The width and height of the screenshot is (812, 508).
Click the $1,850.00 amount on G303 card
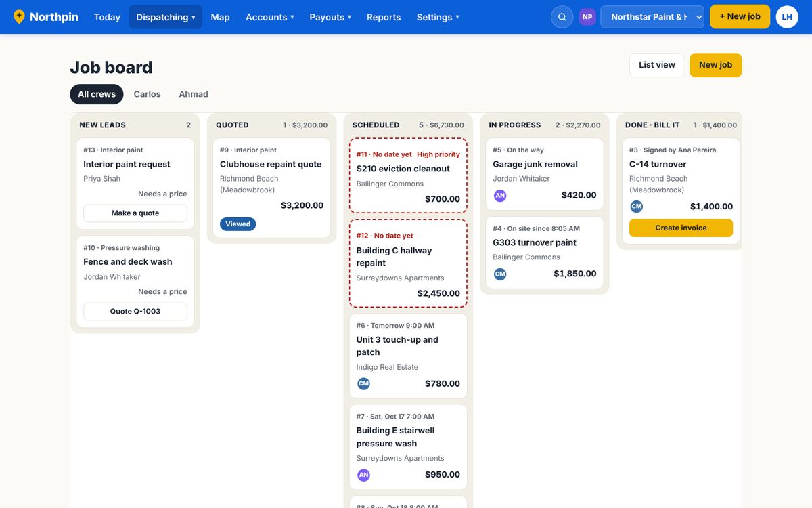coord(575,274)
